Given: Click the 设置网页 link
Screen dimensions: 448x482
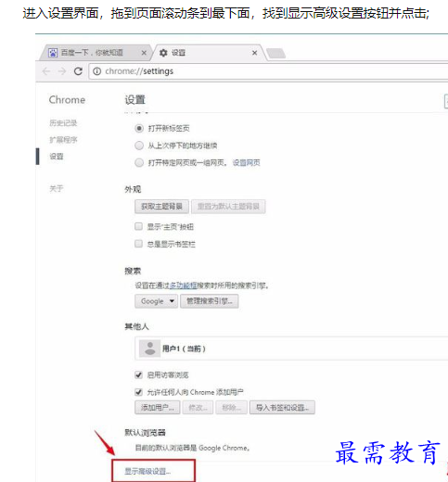Looking at the screenshot, I should click(246, 162).
